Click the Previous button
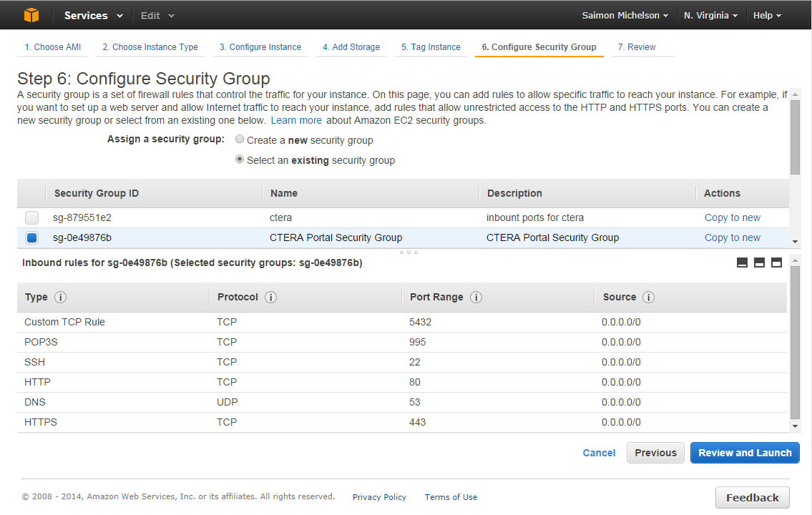812x515 pixels. click(x=655, y=453)
